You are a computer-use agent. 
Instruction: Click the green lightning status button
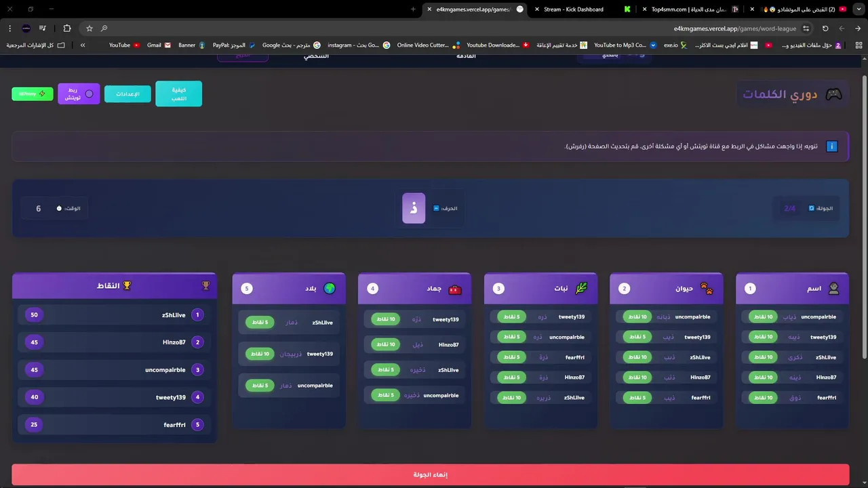[x=33, y=94]
